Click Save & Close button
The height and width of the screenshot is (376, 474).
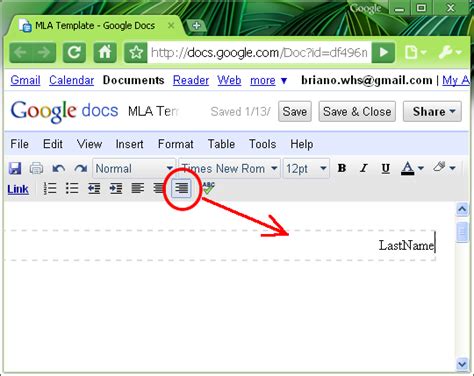(357, 112)
